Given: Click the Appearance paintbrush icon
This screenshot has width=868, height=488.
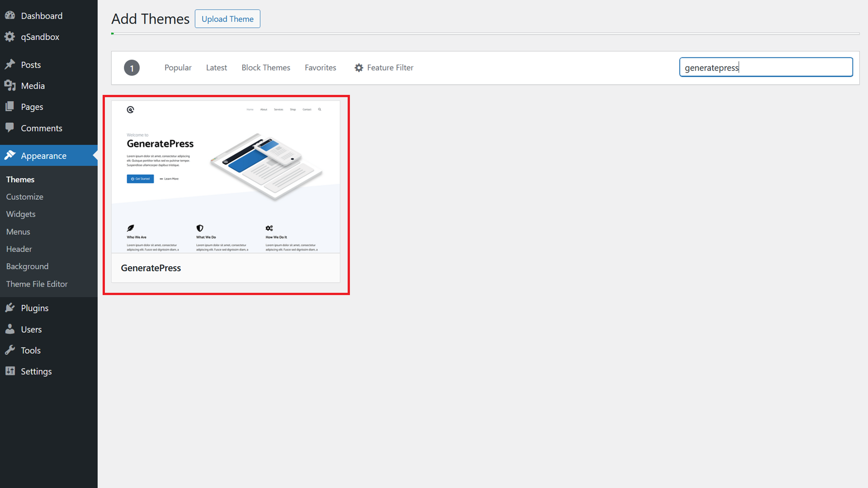Looking at the screenshot, I should (10, 155).
